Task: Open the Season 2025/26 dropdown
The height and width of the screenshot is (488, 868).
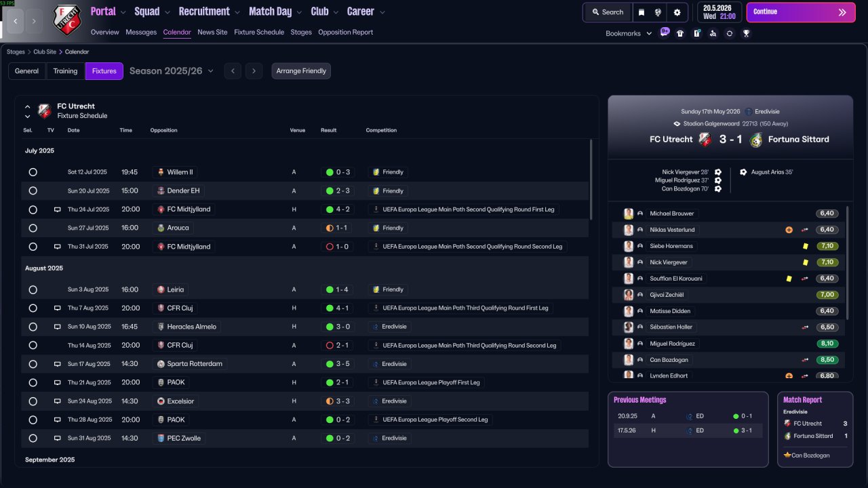Action: (172, 71)
